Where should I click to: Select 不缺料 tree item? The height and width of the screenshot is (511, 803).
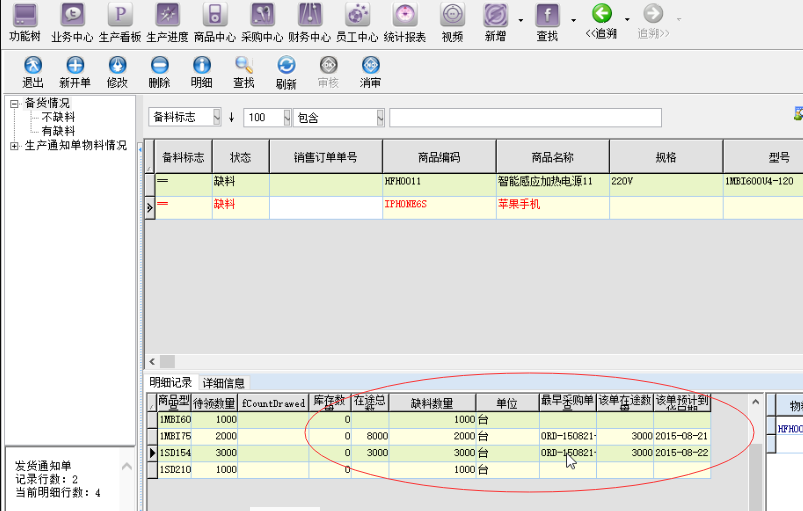[x=58, y=117]
